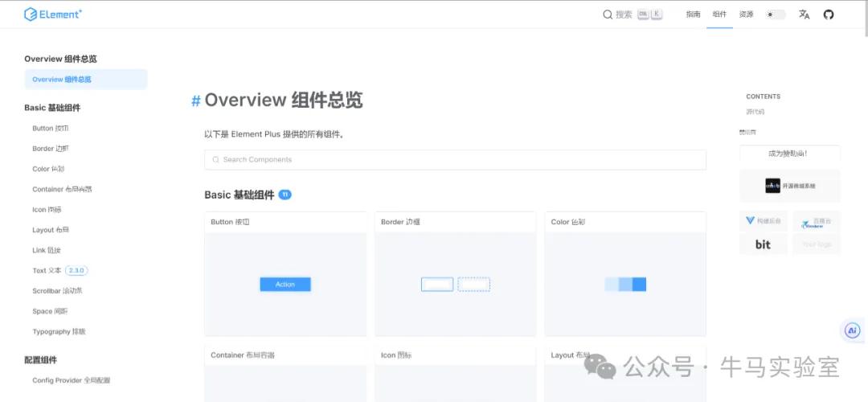Open Container sidebar link
This screenshot has width=868, height=402.
click(x=62, y=189)
